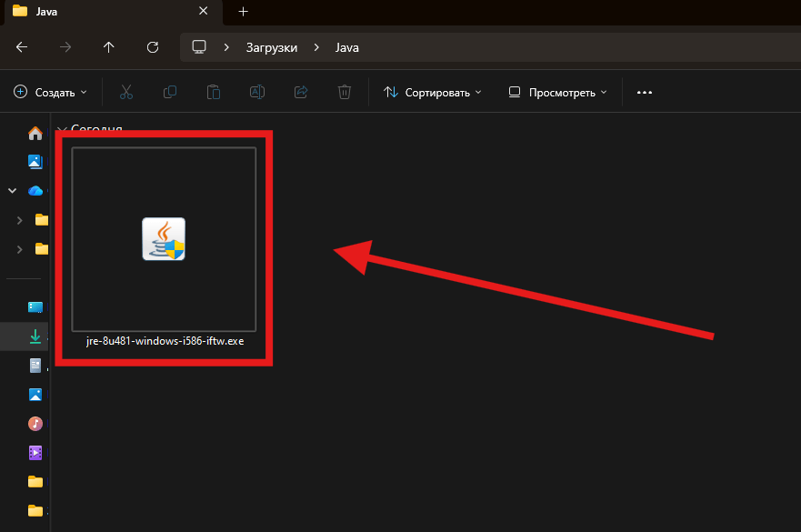Click the forward navigation arrow
Screen dimensions: 801x532
65,47
